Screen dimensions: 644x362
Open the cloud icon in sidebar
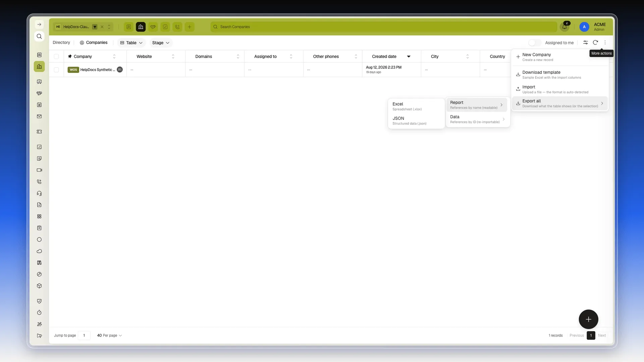[39, 251]
